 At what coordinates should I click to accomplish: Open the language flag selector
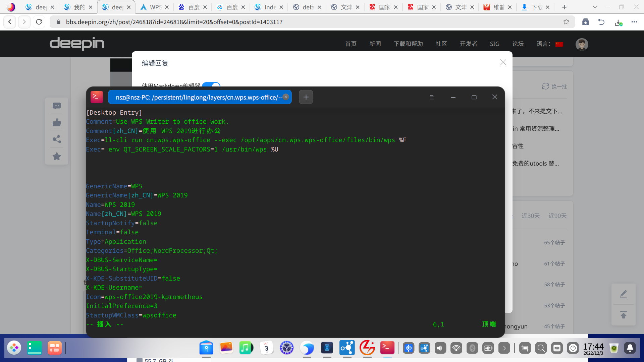click(559, 44)
